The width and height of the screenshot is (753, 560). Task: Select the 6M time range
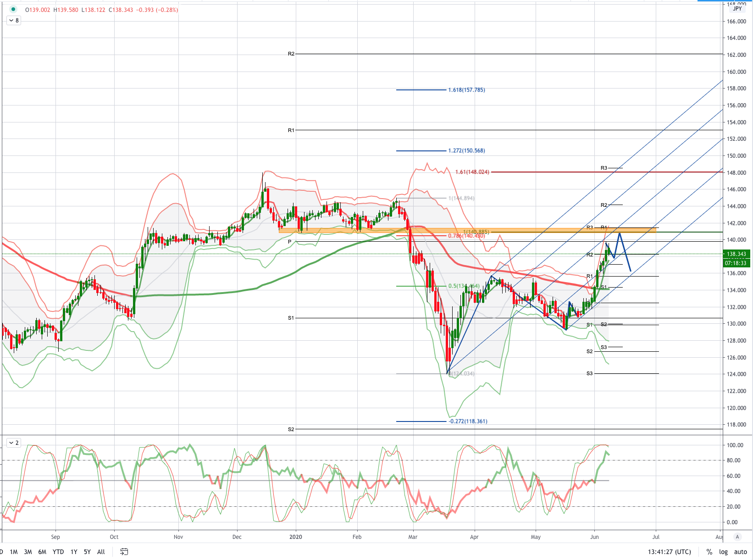coord(42,552)
